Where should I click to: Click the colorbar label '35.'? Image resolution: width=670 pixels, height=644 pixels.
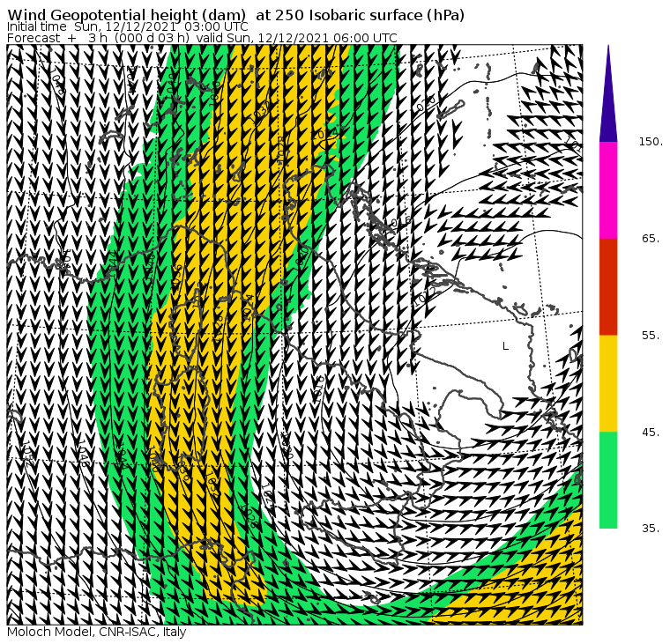click(651, 529)
